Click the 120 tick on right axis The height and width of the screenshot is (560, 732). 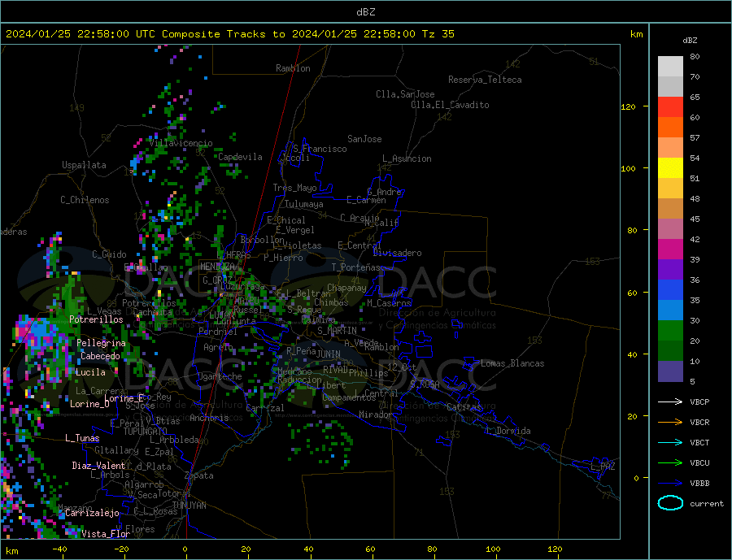click(x=629, y=106)
